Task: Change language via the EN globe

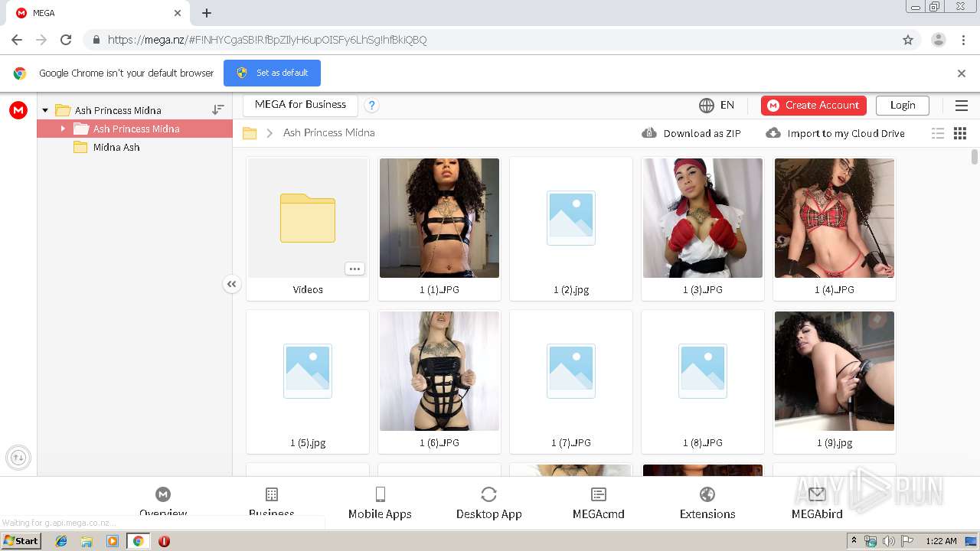Action: coord(717,105)
